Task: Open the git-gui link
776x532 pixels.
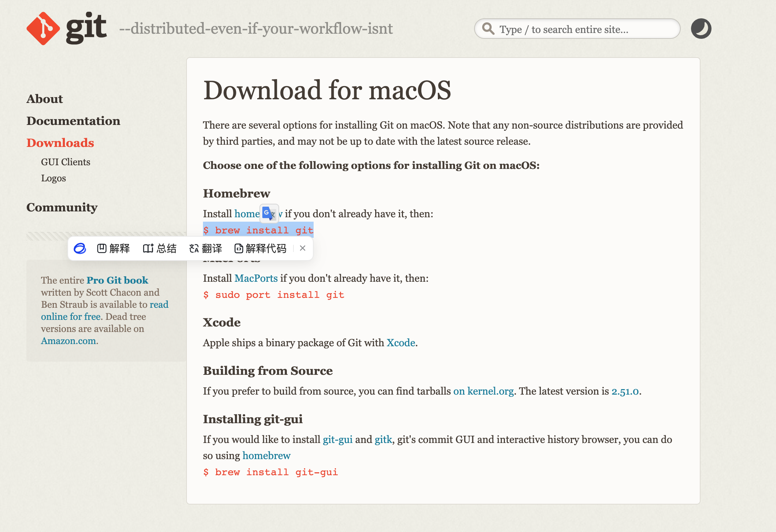Action: [337, 439]
